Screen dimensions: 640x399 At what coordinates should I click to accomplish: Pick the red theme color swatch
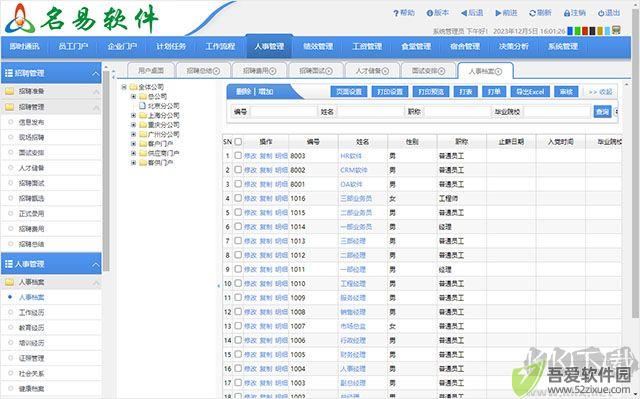(x=585, y=31)
